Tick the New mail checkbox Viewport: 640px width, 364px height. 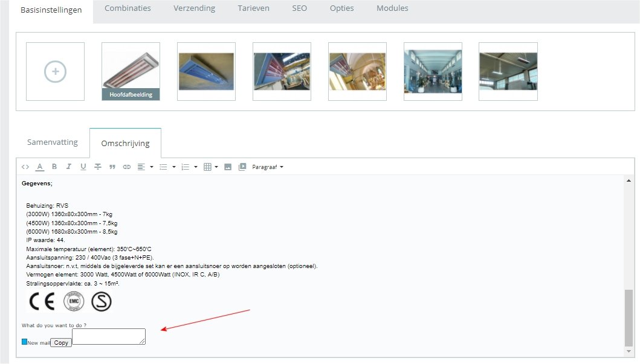25,342
